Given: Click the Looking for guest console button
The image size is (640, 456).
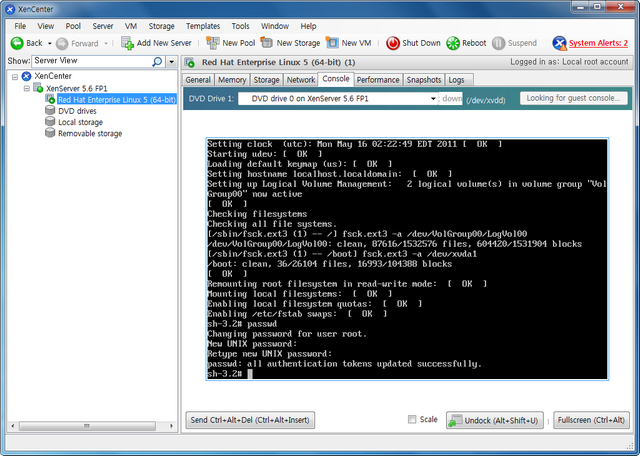Looking at the screenshot, I should tap(573, 98).
